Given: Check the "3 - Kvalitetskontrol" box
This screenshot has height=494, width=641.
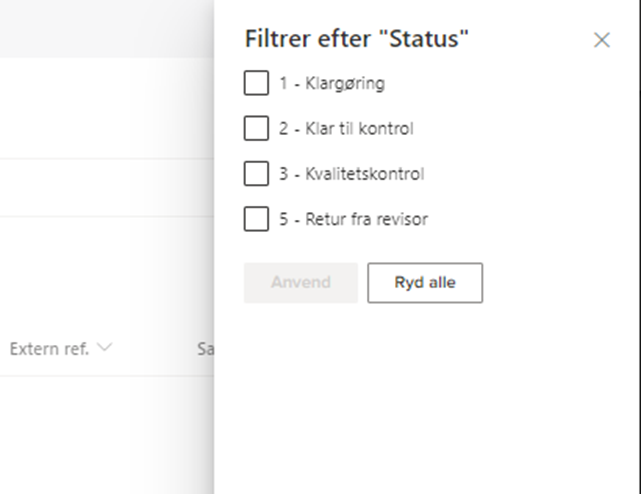Looking at the screenshot, I should coord(256,173).
